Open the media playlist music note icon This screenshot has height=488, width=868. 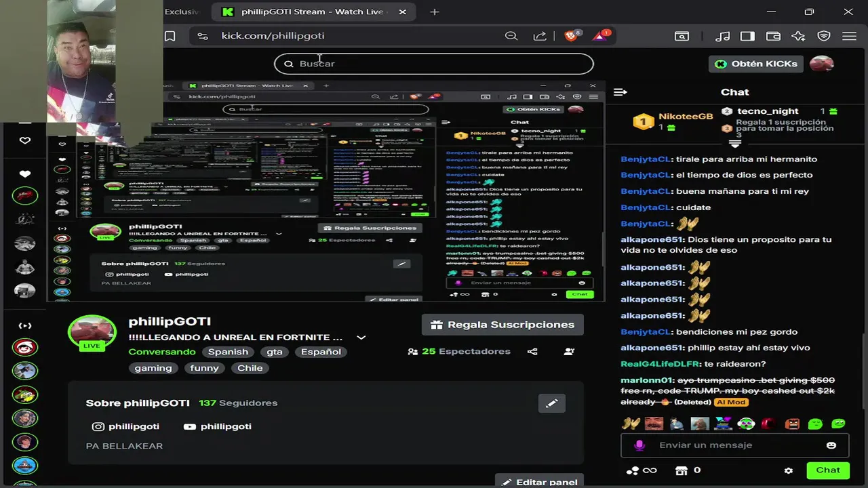tap(724, 36)
